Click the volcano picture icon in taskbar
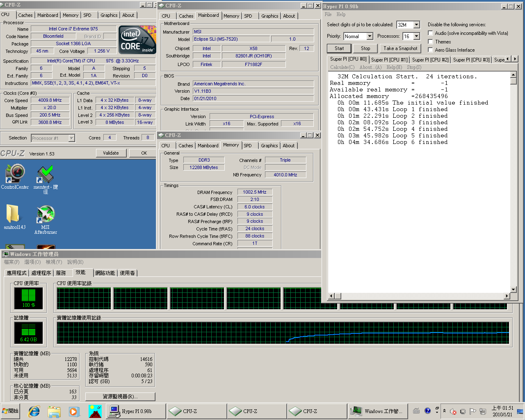Screen dimensions: 525x420 (x=95, y=411)
